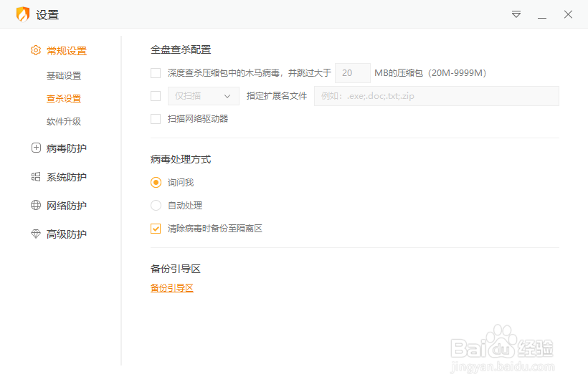Open the 仅扫描 dropdown list

203,96
